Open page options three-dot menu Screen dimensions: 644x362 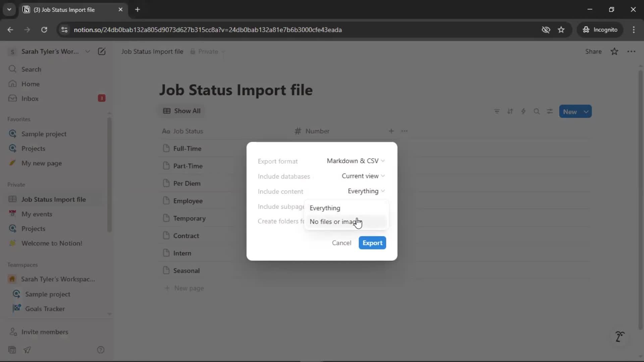pos(631,51)
